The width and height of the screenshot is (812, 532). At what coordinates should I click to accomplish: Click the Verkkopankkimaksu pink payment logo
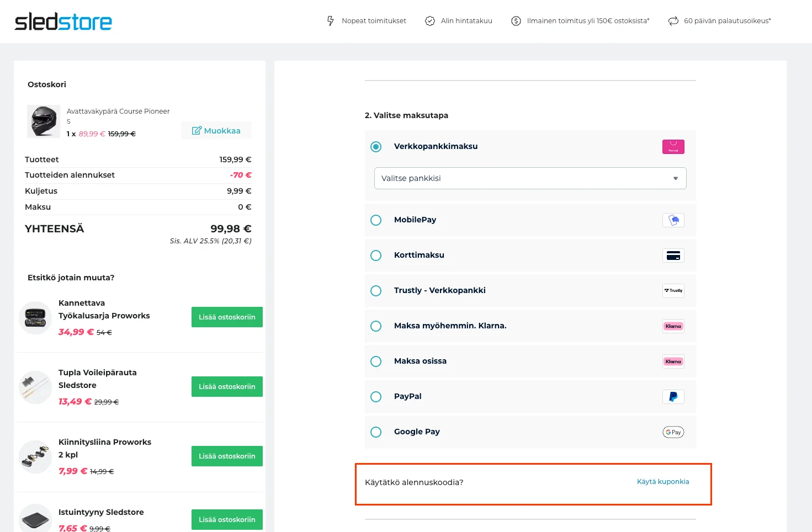tap(673, 147)
